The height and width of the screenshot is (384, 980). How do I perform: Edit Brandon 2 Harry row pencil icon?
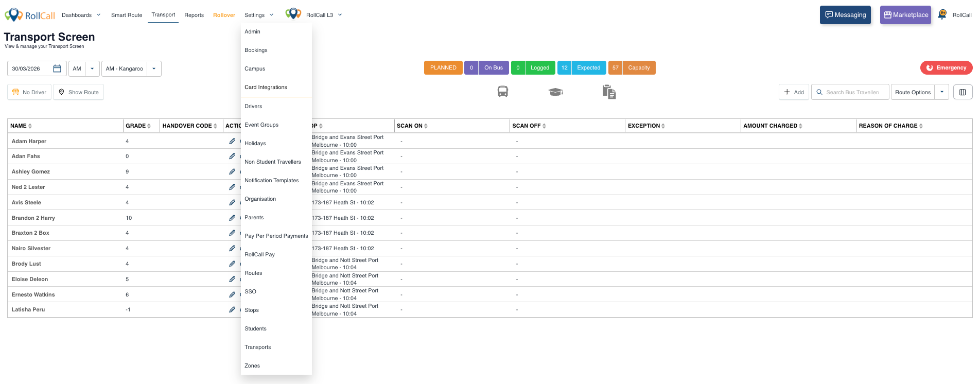(x=232, y=218)
